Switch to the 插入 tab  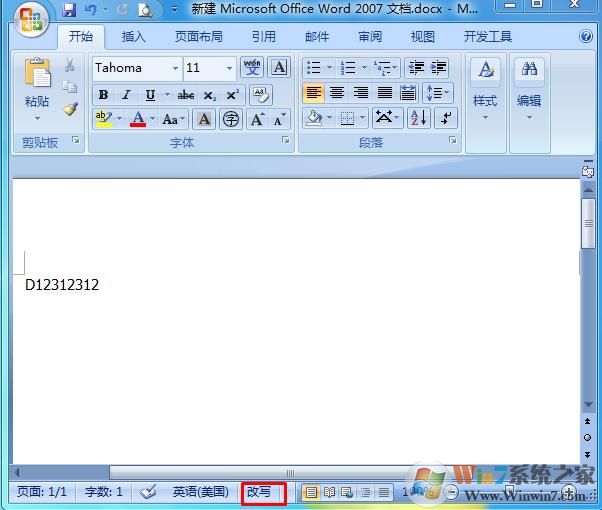(133, 37)
